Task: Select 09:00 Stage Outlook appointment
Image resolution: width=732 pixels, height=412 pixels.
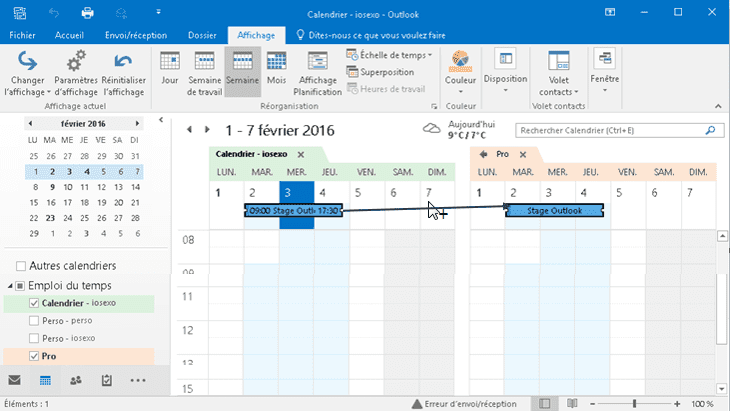Action: click(294, 210)
